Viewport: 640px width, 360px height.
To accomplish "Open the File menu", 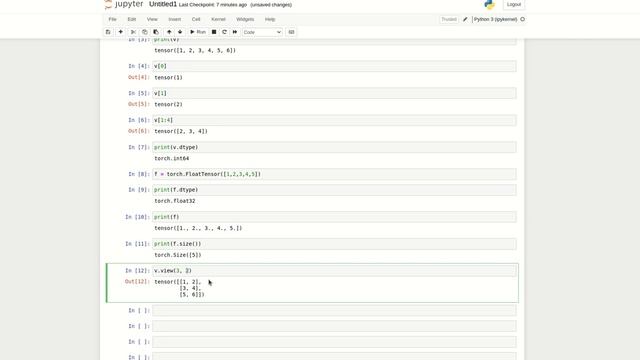I will point(112,19).
